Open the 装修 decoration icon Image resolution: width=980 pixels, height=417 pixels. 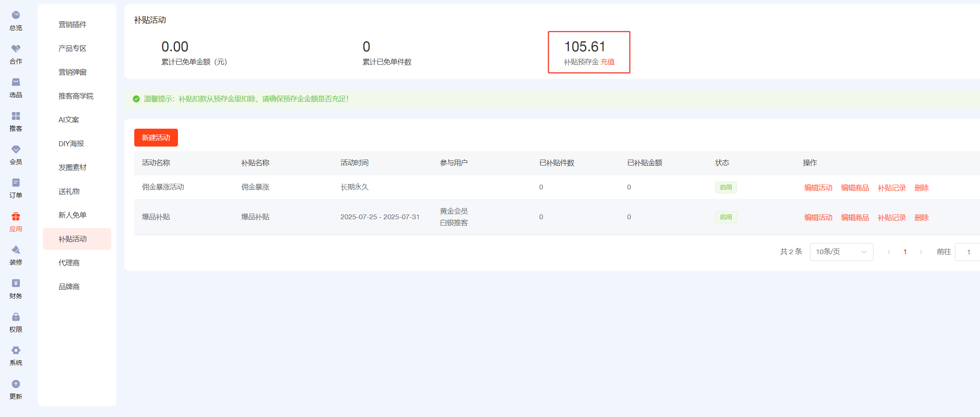coord(16,250)
